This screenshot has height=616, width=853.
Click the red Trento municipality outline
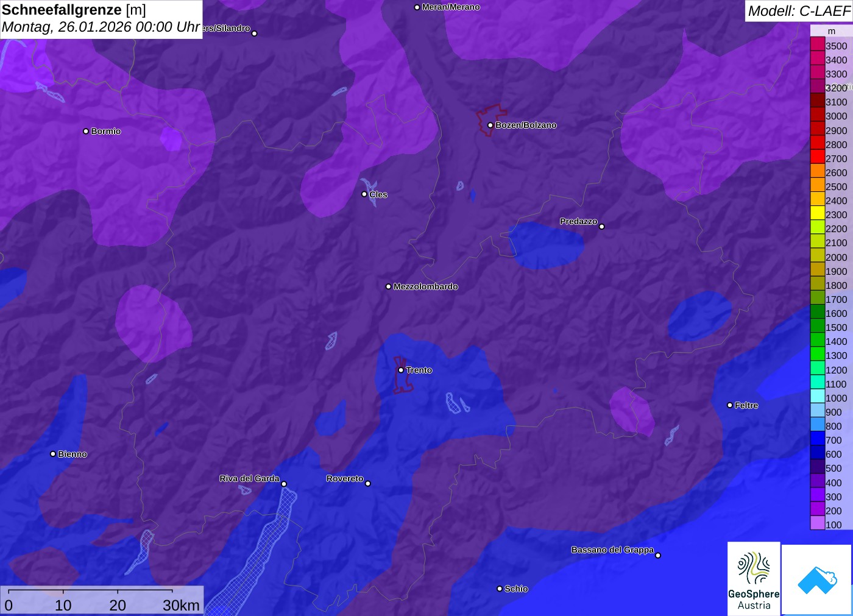(x=403, y=375)
